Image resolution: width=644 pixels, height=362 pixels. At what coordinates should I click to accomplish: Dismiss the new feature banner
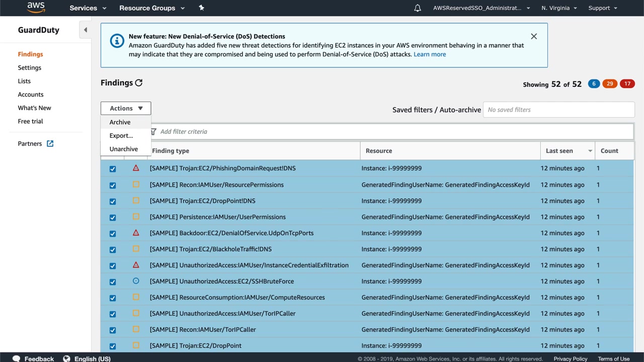534,36
